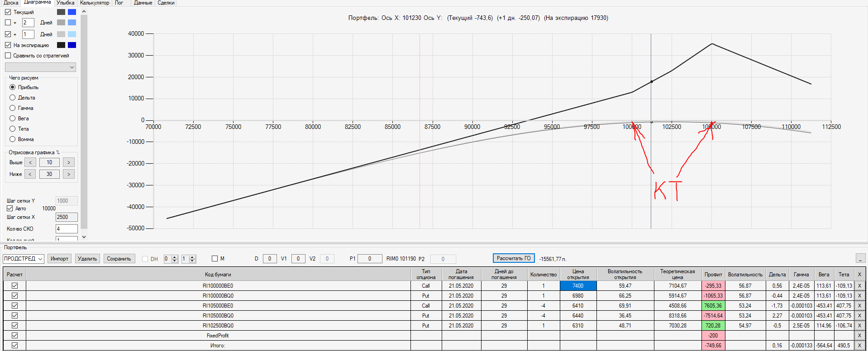Open the Лог tab
The image size is (868, 351).
tap(119, 3)
